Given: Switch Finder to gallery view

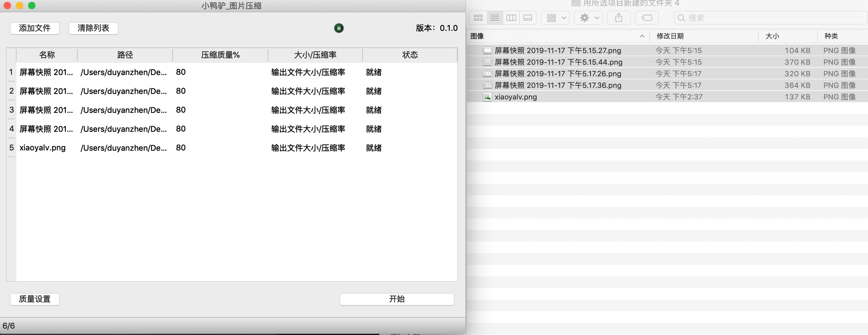Looking at the screenshot, I should (x=528, y=18).
